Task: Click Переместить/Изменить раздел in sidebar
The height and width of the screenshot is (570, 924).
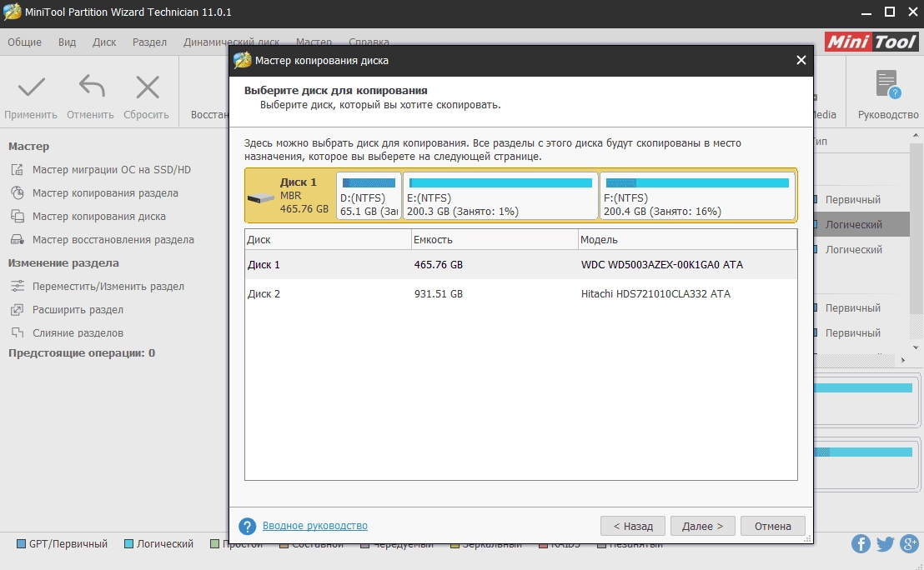Action: point(108,286)
